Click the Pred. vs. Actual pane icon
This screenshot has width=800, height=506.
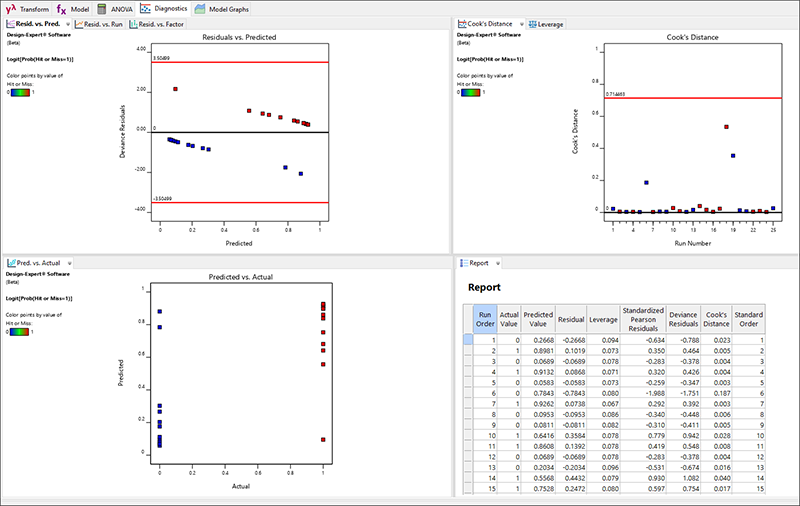coord(11,263)
